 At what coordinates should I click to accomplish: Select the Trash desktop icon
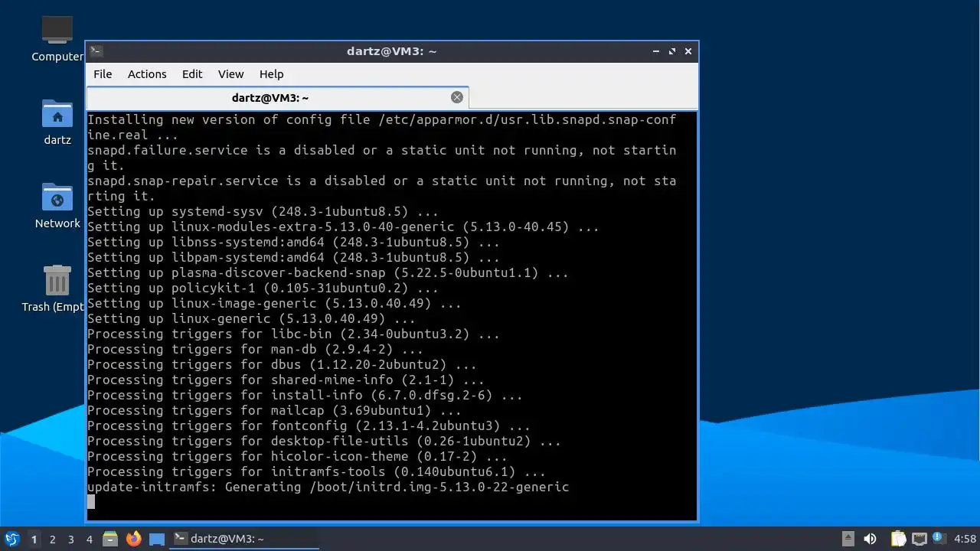tap(55, 289)
